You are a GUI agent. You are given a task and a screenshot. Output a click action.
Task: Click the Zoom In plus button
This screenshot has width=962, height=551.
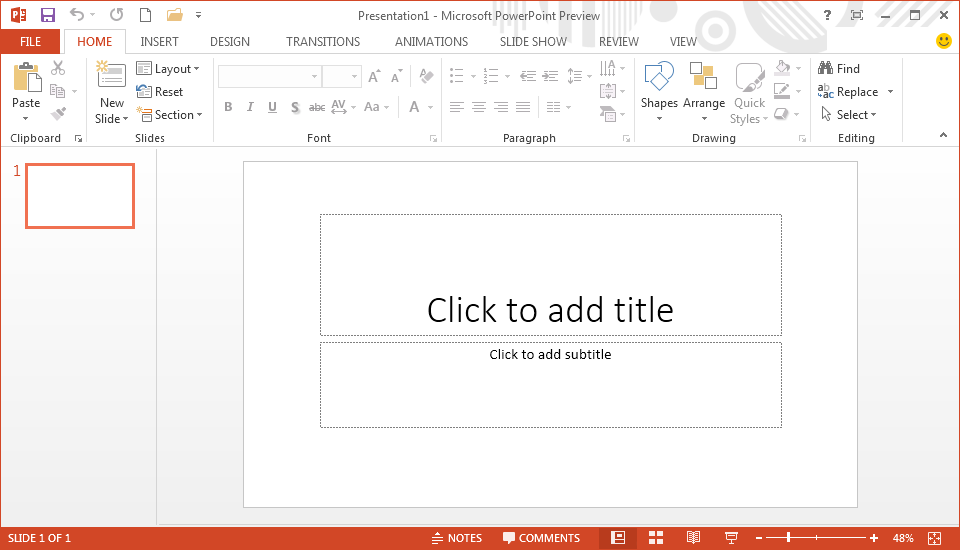pyautogui.click(x=874, y=538)
